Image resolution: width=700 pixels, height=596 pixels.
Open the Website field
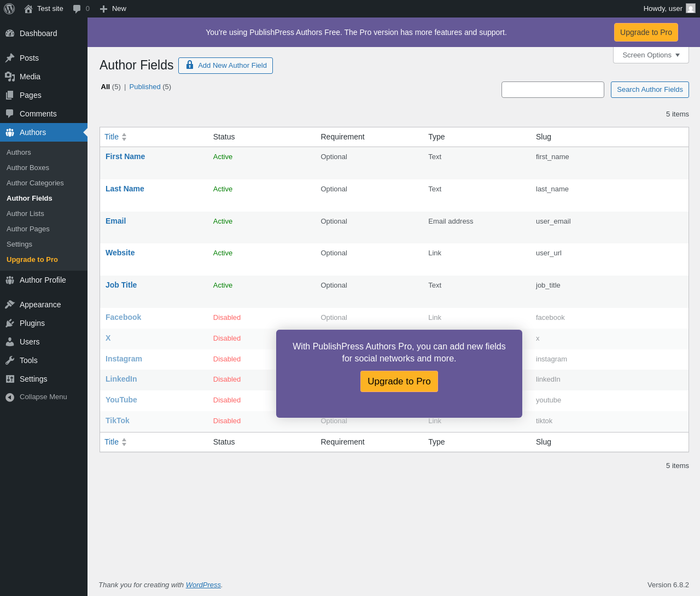[120, 253]
